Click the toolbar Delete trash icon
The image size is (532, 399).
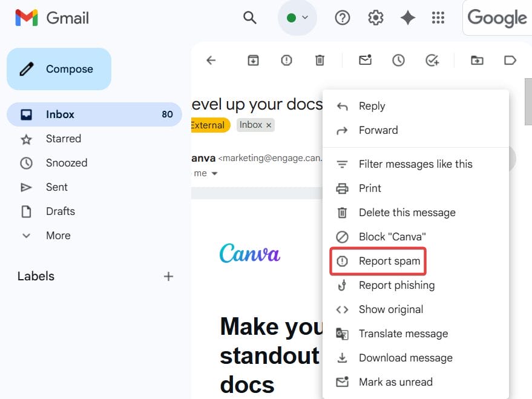point(320,61)
